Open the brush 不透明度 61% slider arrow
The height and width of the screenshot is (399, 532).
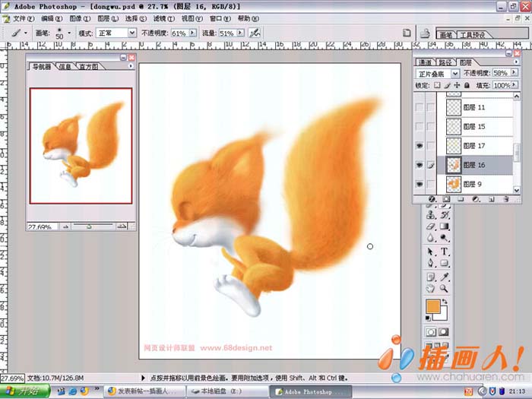point(193,33)
